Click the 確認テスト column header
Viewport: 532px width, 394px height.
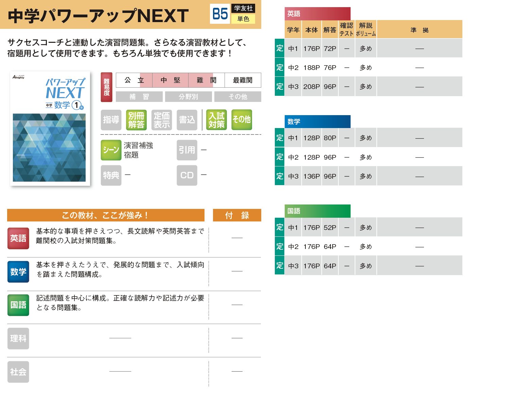point(347,30)
